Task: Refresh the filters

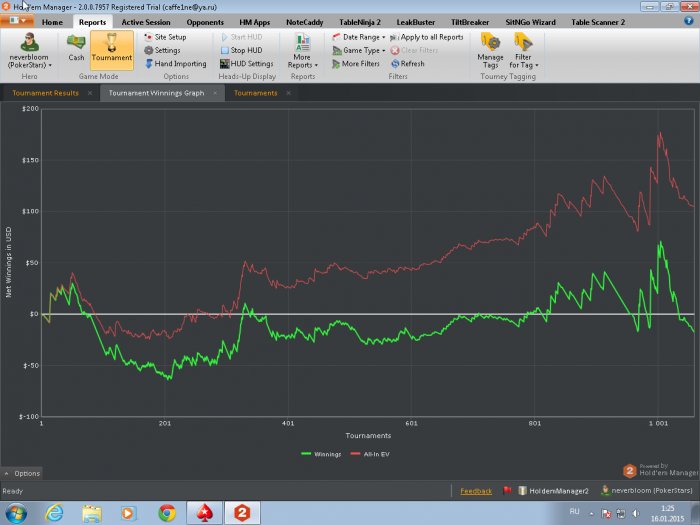Action: tap(407, 63)
